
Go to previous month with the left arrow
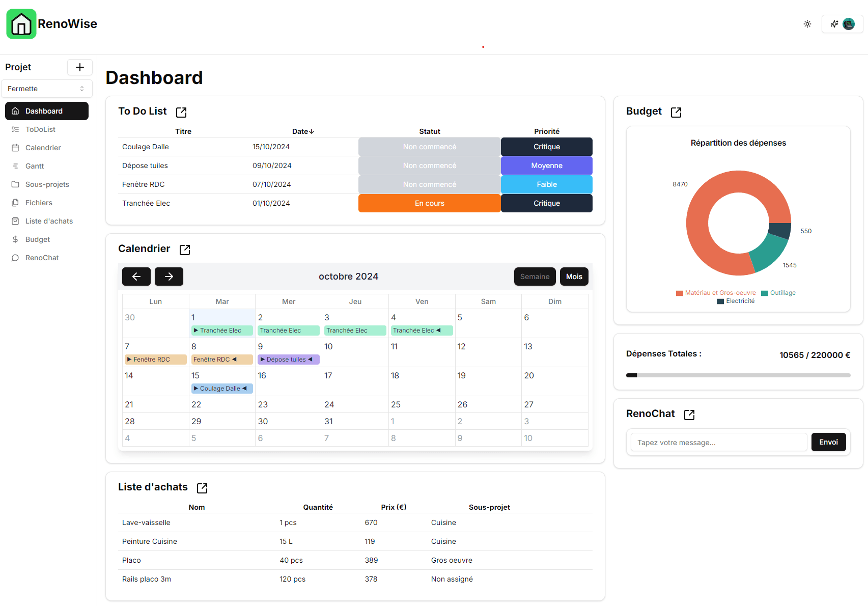click(136, 277)
